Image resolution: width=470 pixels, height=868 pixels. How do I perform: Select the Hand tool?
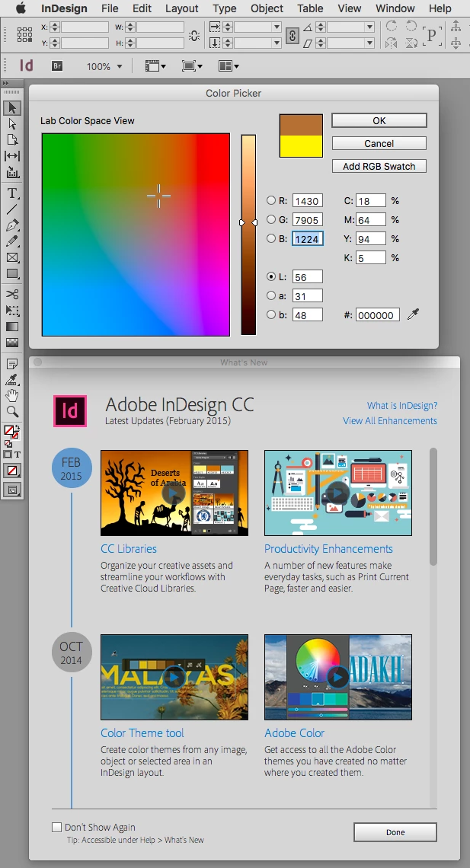pos(12,396)
